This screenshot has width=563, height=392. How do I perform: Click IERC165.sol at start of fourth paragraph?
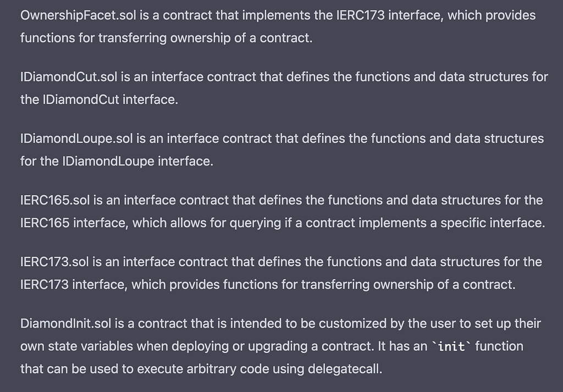pyautogui.click(x=55, y=200)
